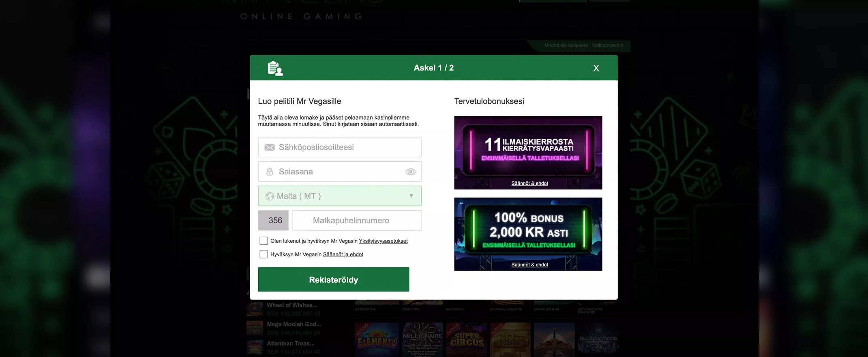
Task: Click the Tervetulobonuksesi heading
Action: coord(489,101)
